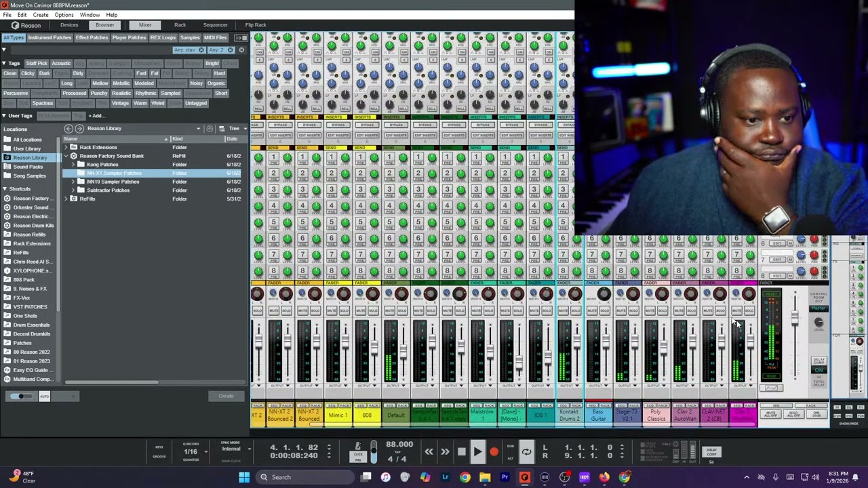Open Firefox from the taskbar
The width and height of the screenshot is (868, 488).
pyautogui.click(x=604, y=477)
